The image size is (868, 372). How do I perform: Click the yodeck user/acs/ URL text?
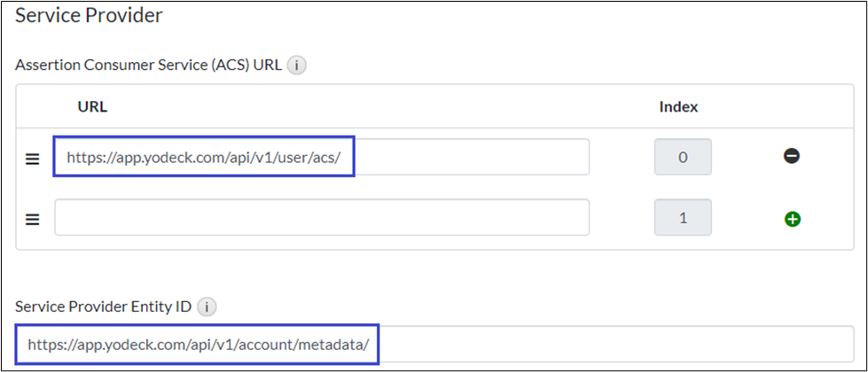point(204,158)
